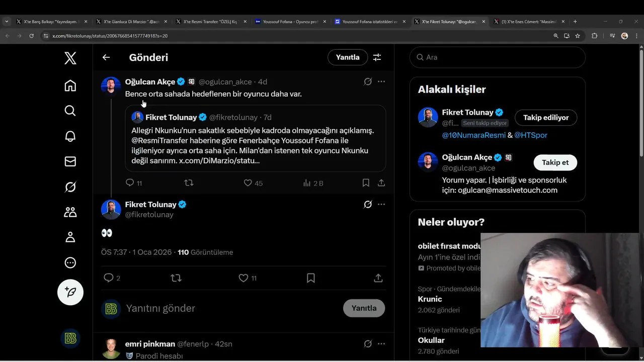Switch to the Youssouf Fofana istatistikleri tab

click(x=370, y=22)
